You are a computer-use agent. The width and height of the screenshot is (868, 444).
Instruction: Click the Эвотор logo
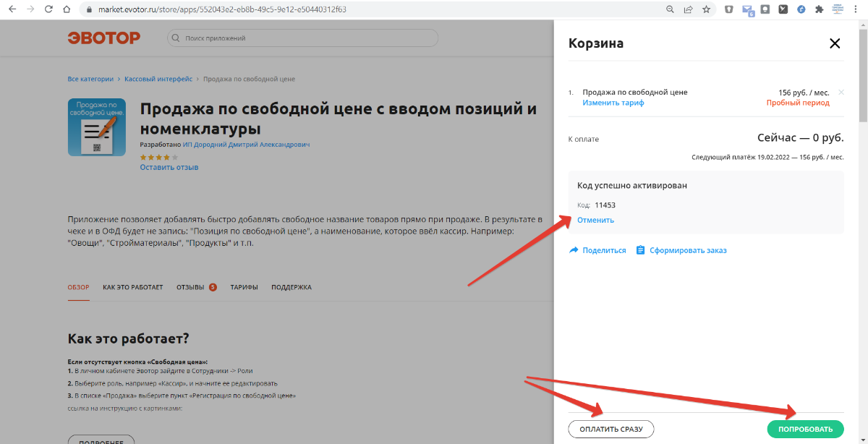click(104, 38)
